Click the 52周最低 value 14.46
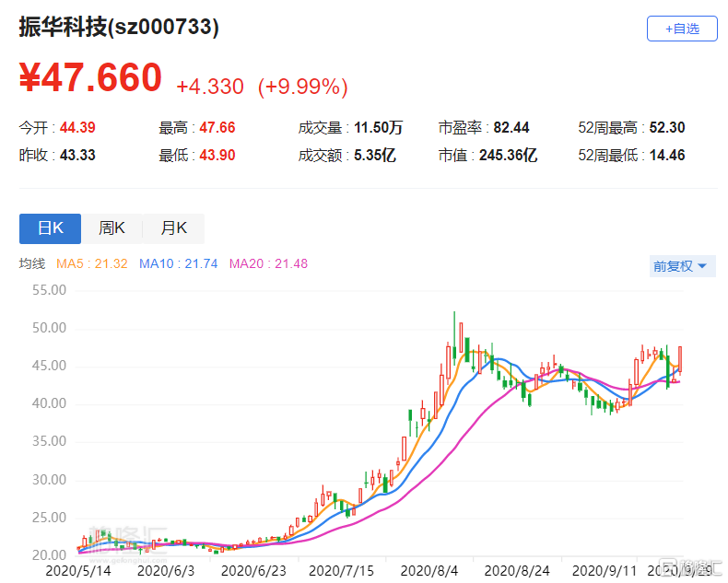Image resolution: width=728 pixels, height=583 pixels. [667, 155]
